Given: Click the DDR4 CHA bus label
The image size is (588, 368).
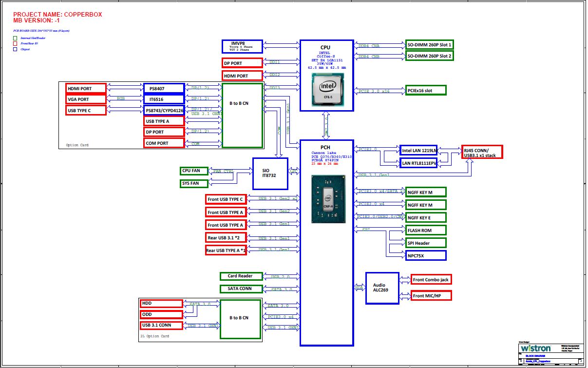Looking at the screenshot, I should pyautogui.click(x=369, y=46).
